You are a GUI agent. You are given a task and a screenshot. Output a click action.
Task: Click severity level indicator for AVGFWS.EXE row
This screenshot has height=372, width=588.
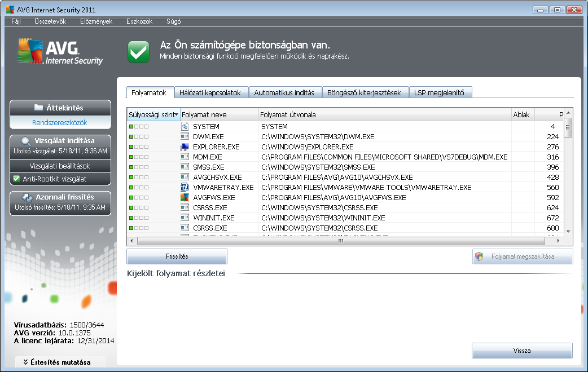point(139,197)
